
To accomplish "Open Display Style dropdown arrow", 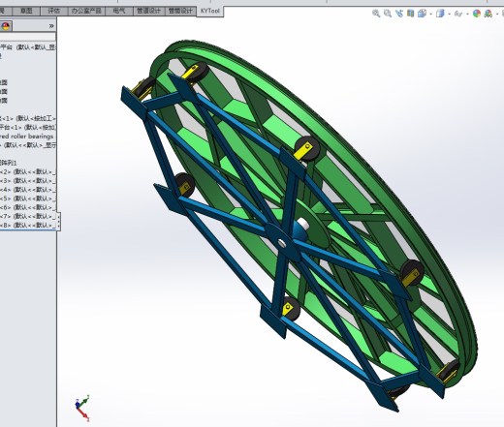I will point(449,14).
